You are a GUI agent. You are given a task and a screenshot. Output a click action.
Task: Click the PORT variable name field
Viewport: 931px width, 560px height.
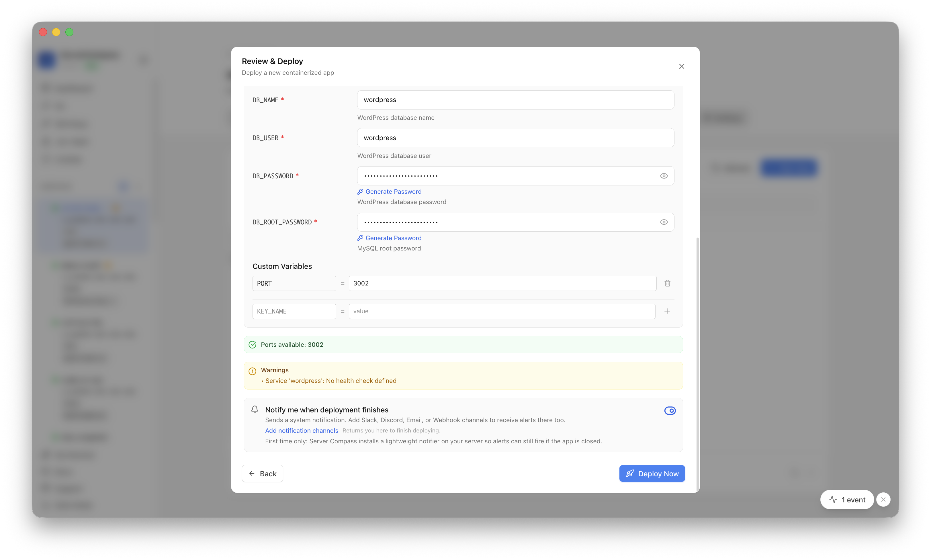point(294,283)
